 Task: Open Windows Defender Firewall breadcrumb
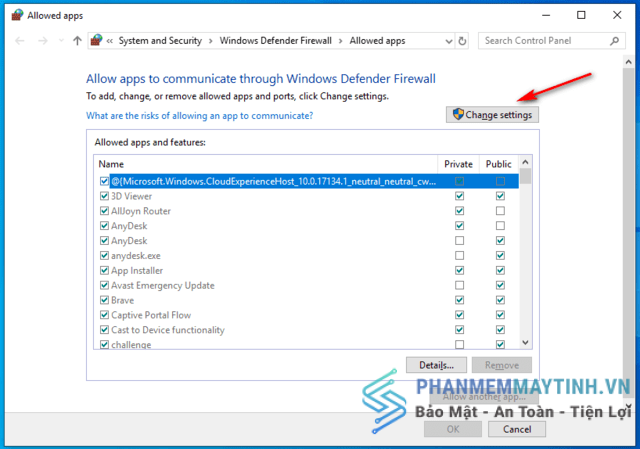(276, 41)
